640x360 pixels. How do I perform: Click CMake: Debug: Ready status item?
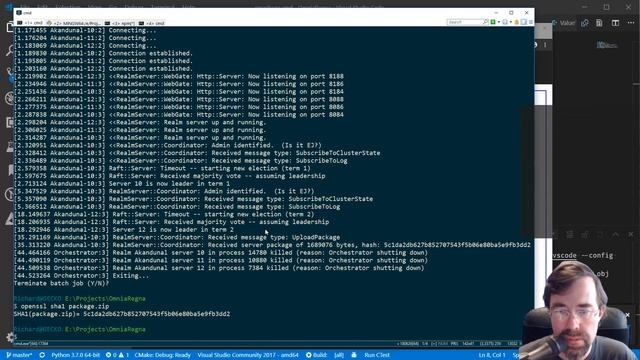(x=162, y=355)
